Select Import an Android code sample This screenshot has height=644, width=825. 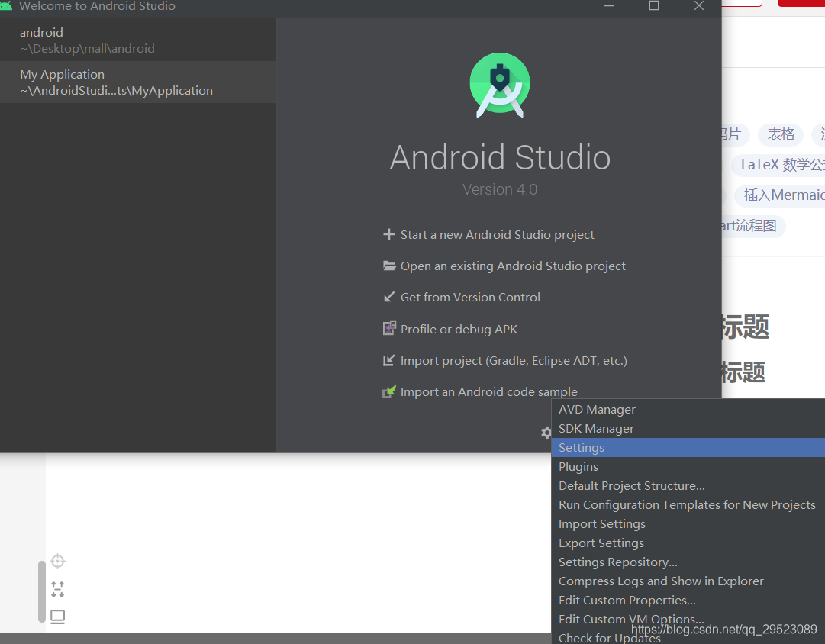tap(488, 392)
